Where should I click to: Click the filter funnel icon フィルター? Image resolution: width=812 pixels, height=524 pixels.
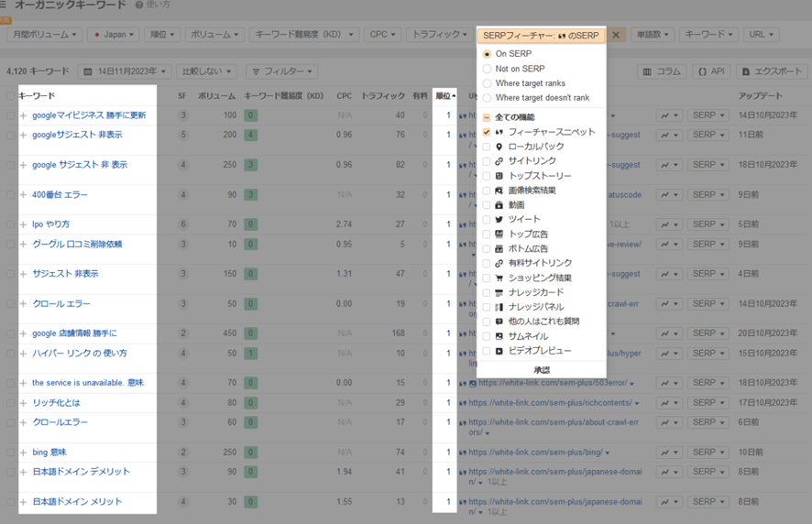256,71
